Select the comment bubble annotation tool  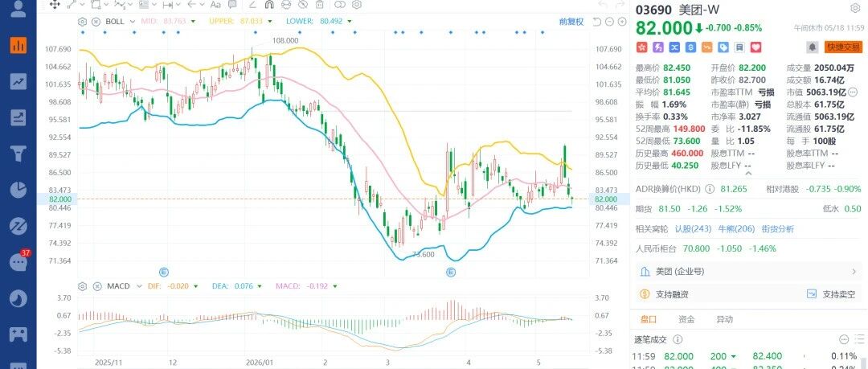(x=232, y=5)
